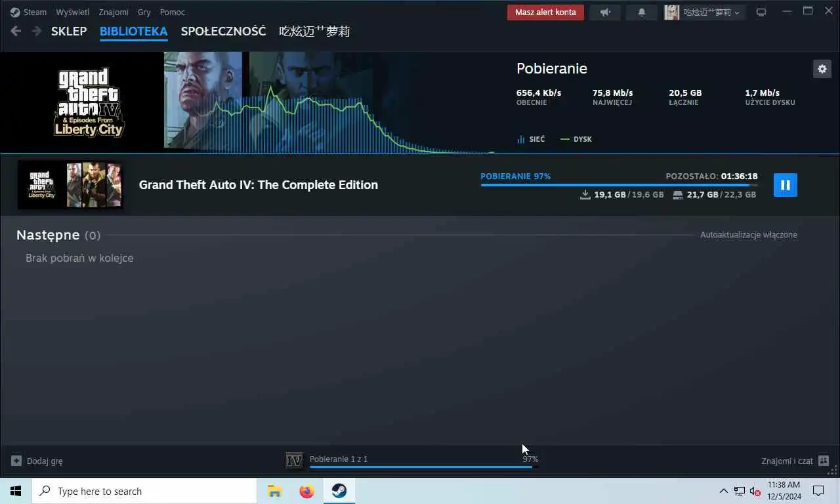Open the Pomoc menu

[x=173, y=12]
